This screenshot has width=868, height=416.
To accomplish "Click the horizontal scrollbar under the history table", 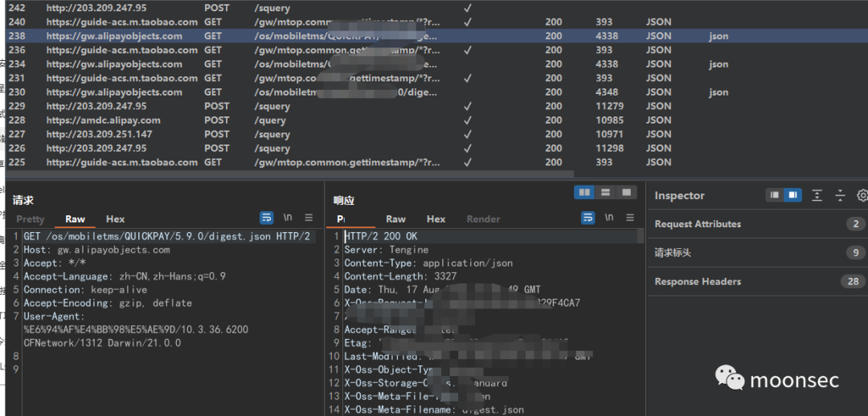I will tap(290, 173).
